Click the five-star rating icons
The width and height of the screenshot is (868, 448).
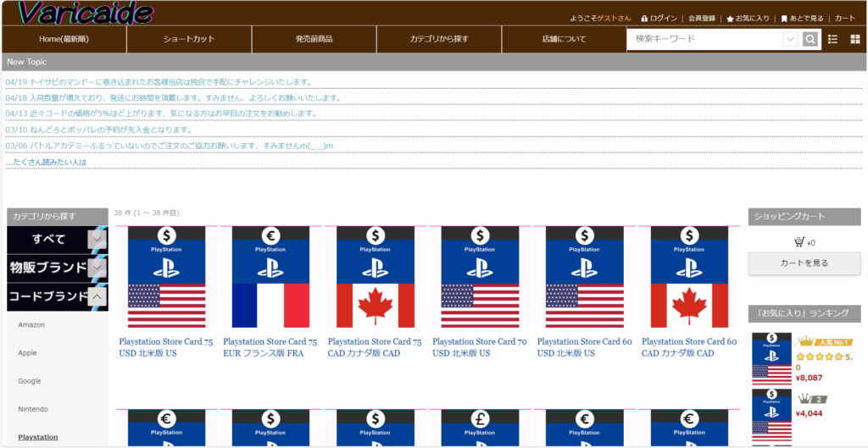pyautogui.click(x=820, y=357)
